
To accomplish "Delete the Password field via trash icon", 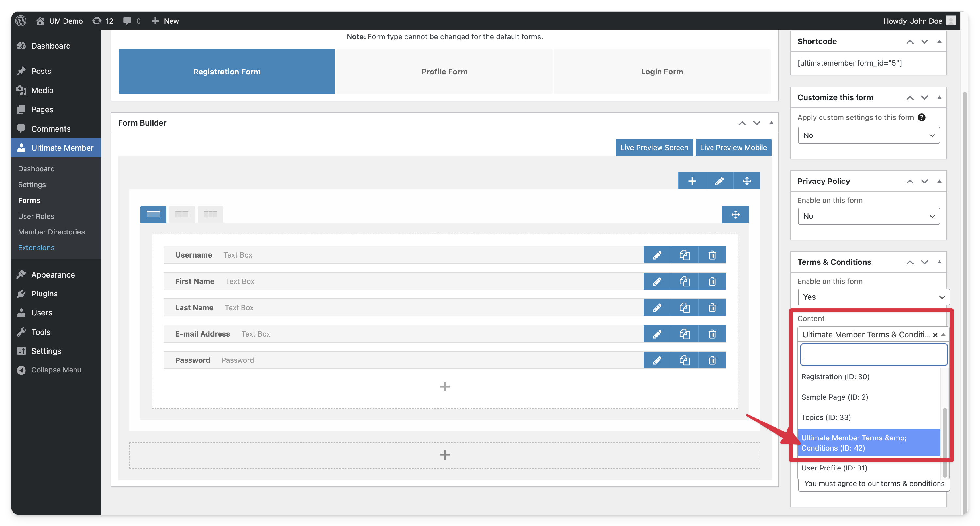I will click(x=712, y=360).
